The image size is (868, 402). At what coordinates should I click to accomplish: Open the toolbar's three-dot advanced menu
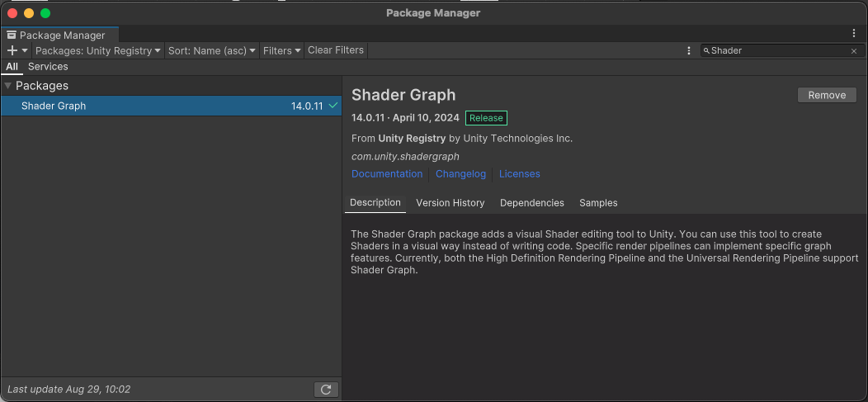pyautogui.click(x=689, y=50)
